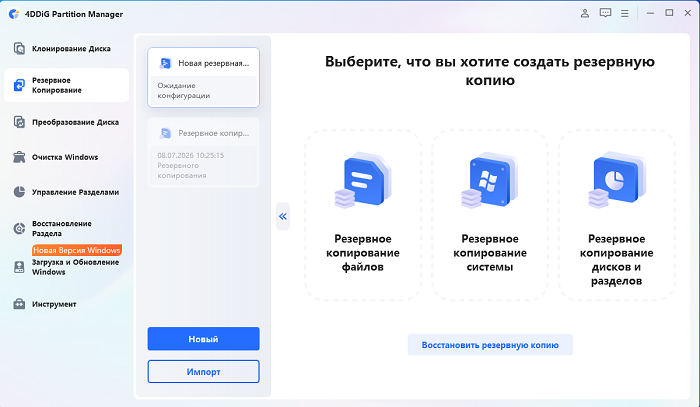Click the Резервное Копирование sidebar icon
The width and height of the screenshot is (700, 407).
click(19, 85)
